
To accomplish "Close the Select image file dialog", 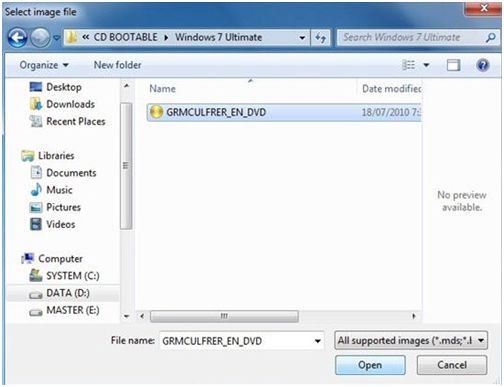I will 483,8.
